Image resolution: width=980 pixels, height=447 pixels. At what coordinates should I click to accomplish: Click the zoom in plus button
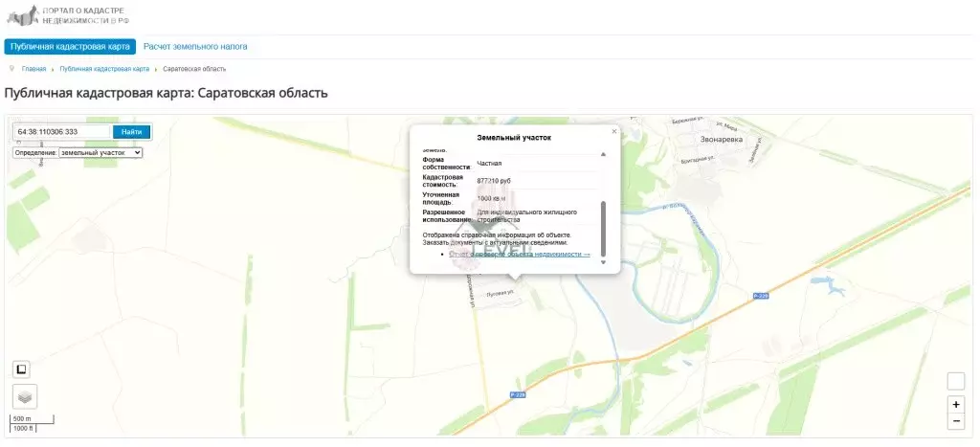coord(956,404)
